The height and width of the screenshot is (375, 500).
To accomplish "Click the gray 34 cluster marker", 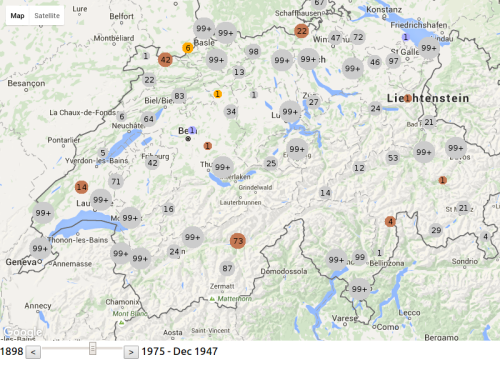I will tap(231, 111).
